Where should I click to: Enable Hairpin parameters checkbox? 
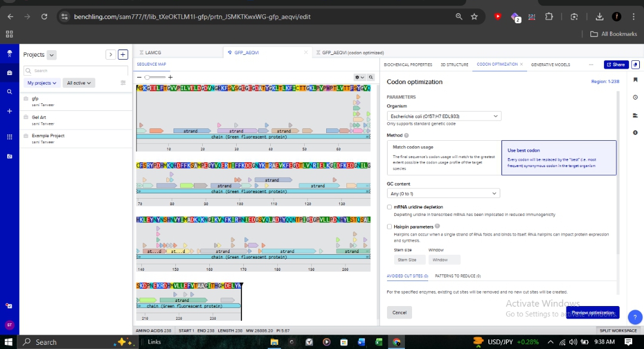click(x=389, y=227)
